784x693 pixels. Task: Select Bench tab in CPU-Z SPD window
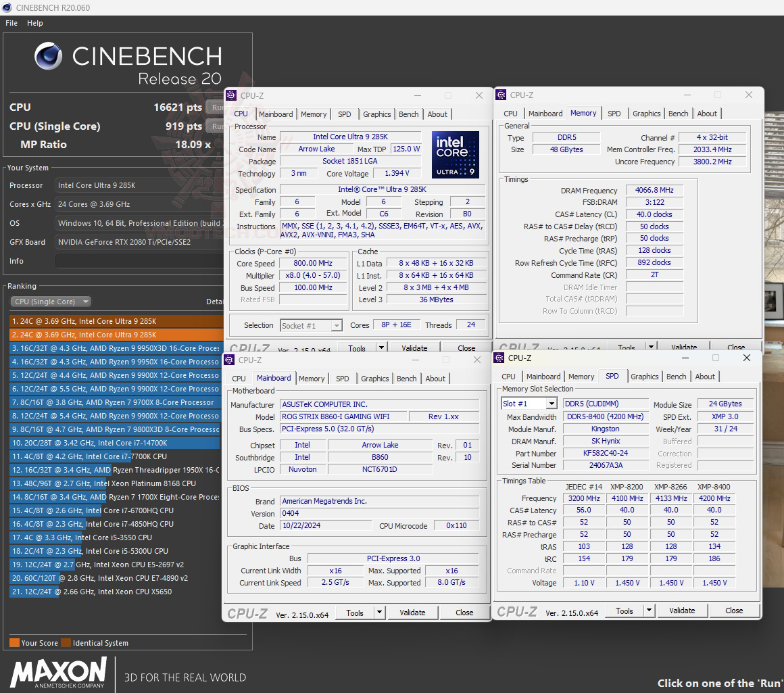(676, 377)
